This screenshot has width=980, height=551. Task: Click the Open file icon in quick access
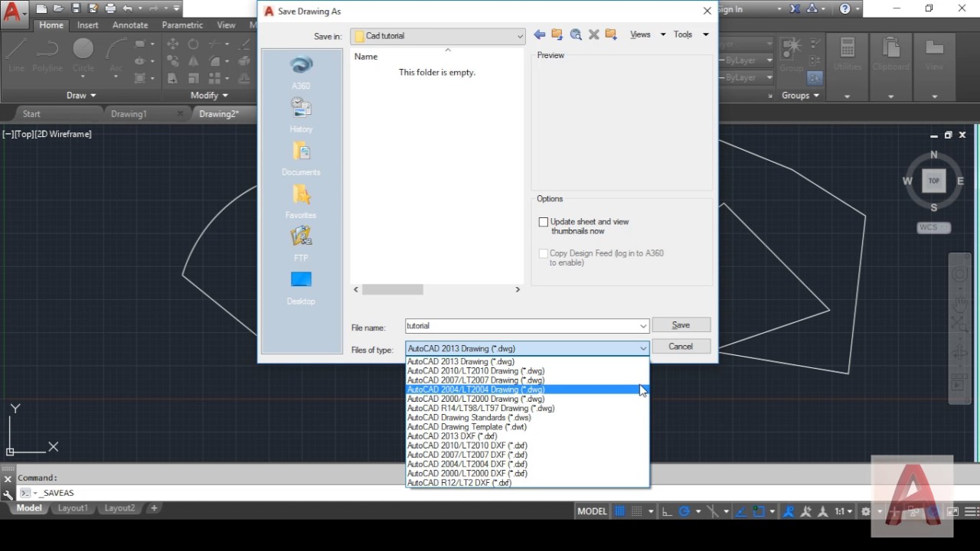click(58, 8)
